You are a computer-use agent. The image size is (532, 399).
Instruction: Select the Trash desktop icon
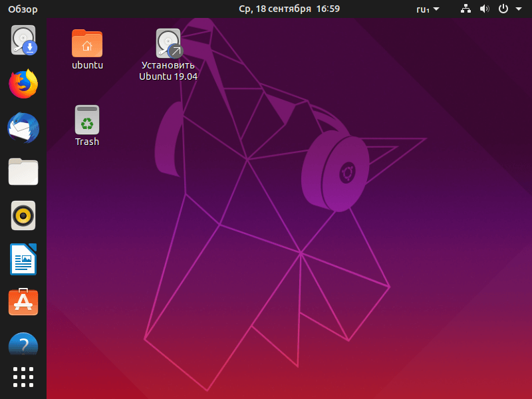coord(87,126)
